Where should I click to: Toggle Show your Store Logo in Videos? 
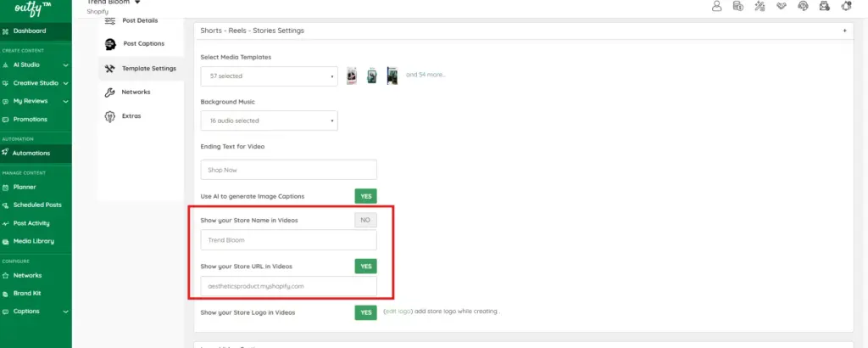(365, 312)
